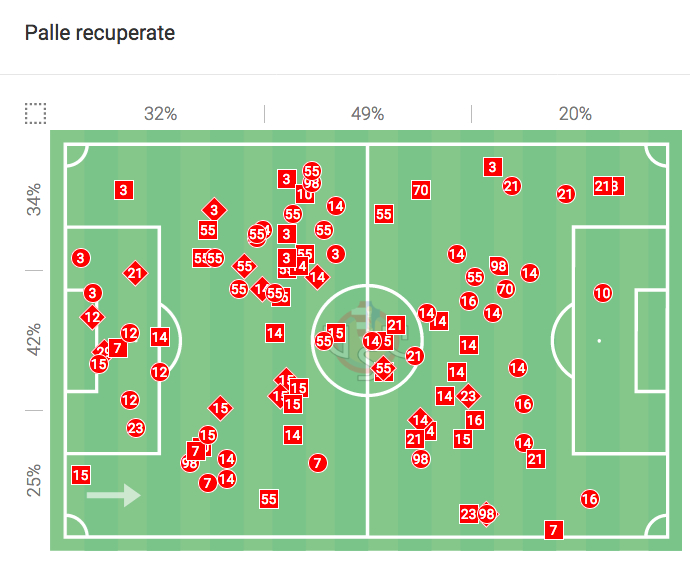Click the 25% row label
The height and width of the screenshot is (568, 690).
click(35, 479)
